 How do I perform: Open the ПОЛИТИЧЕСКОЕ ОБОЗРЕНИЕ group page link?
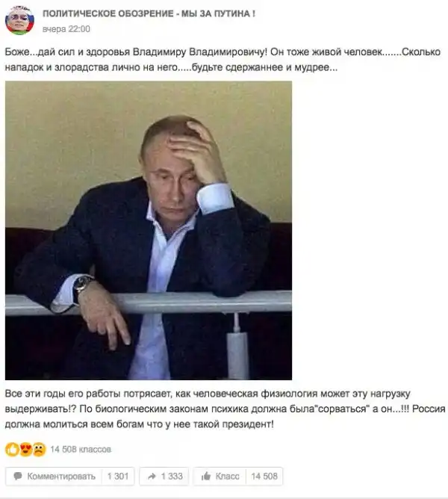(149, 13)
